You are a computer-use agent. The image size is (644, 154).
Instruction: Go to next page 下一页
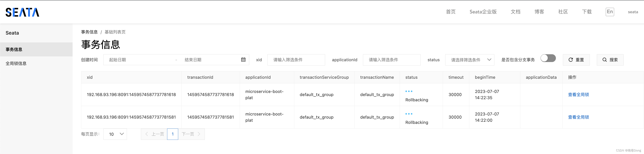coord(191,134)
